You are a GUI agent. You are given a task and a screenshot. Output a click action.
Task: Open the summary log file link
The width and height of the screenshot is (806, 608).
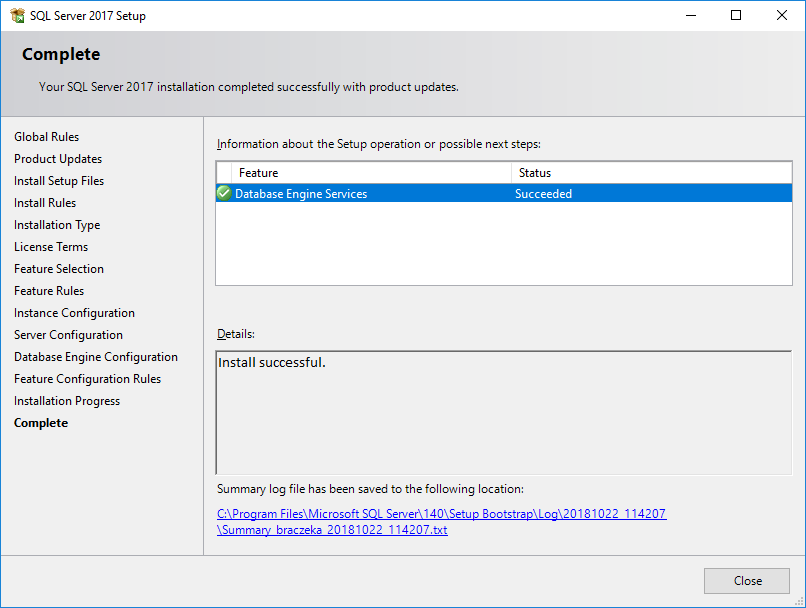click(442, 522)
